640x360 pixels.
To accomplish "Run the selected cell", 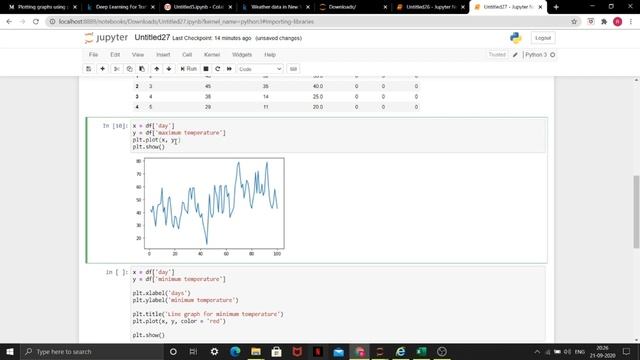I will pos(189,69).
